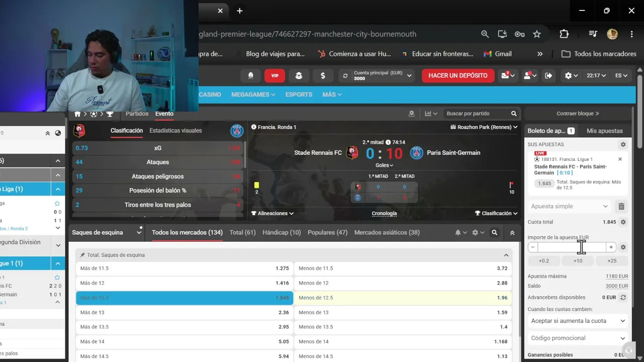Open MEGAGAMES menu
Viewport: 644px width, 362px height.
coord(253,95)
